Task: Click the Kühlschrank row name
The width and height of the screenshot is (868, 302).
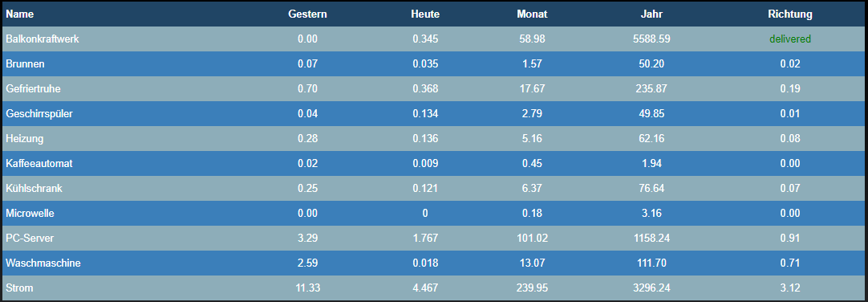Action: 34,189
